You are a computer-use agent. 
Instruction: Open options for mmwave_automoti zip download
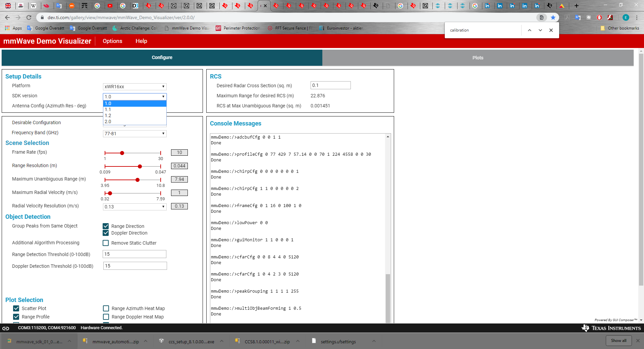(146, 341)
